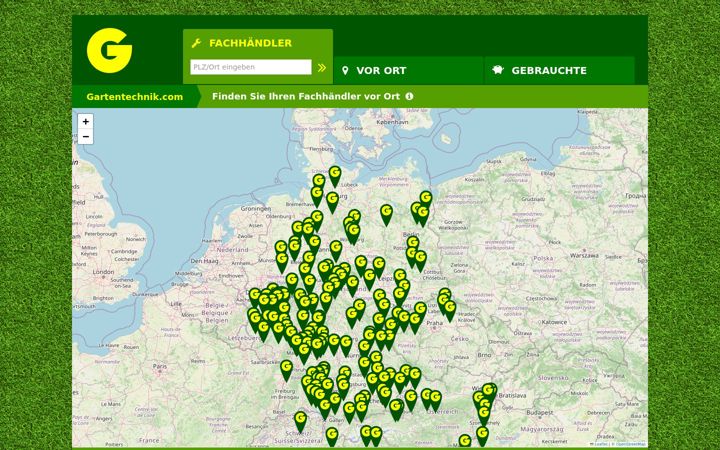
Task: Select isolated dealer marker below Mecklenburg-Vorpommern label
Action: (x=386, y=215)
